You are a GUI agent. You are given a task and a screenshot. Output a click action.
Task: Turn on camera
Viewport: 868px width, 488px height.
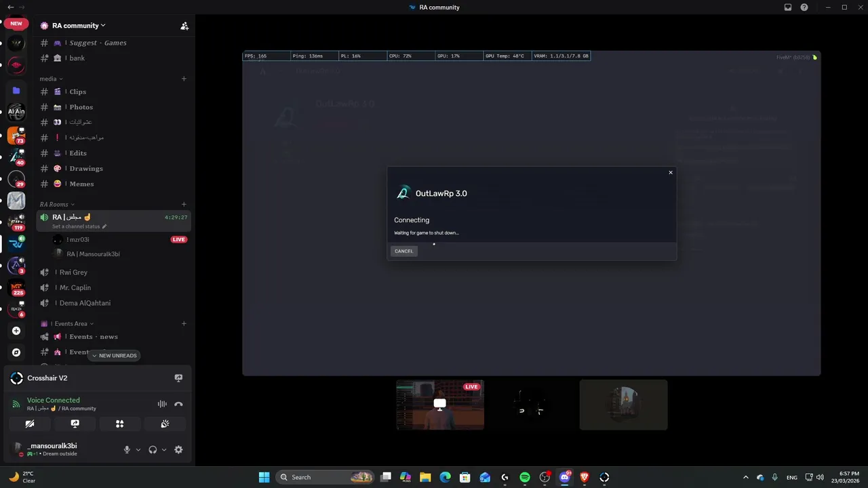click(x=30, y=424)
